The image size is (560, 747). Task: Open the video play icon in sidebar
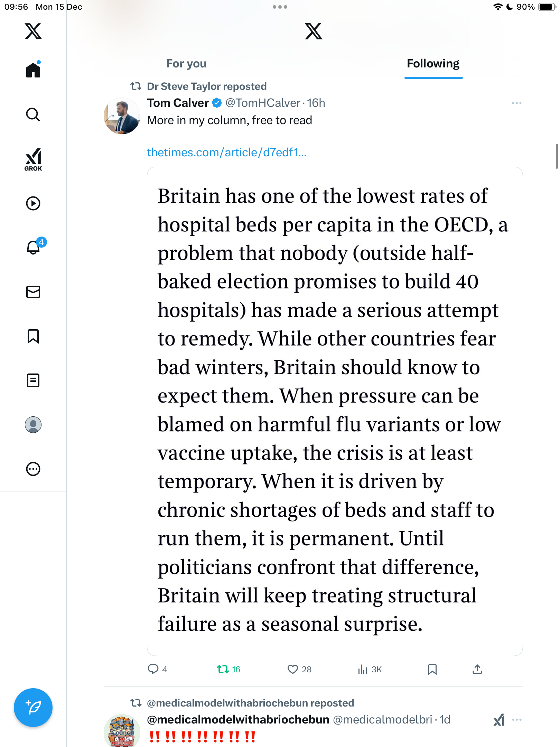click(x=33, y=203)
